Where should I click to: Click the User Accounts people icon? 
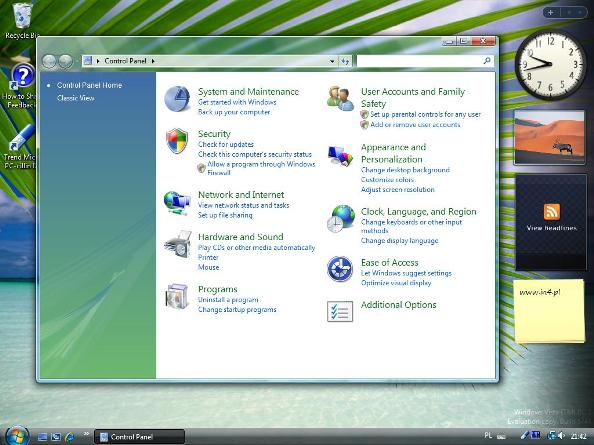[x=340, y=98]
